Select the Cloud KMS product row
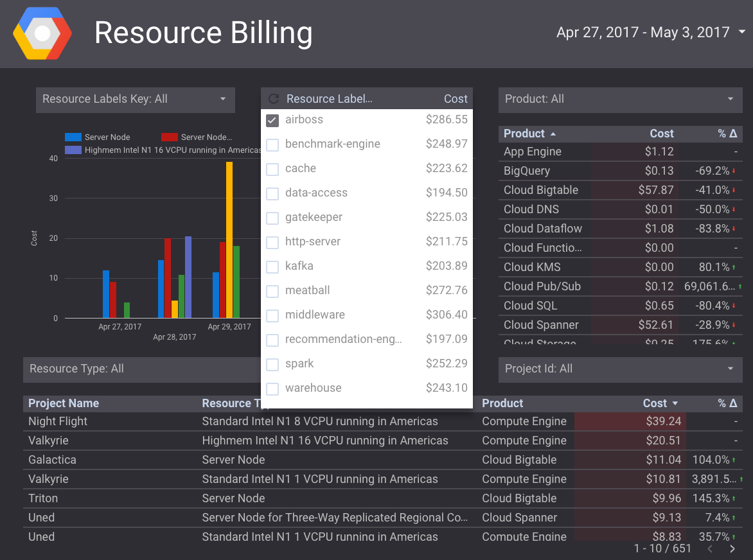This screenshot has height=560, width=753. coord(621,267)
